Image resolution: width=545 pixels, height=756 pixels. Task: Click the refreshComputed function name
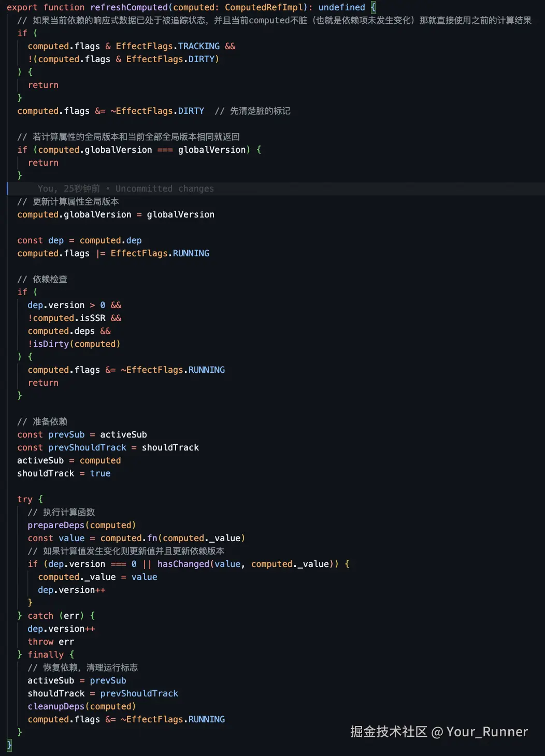click(128, 7)
